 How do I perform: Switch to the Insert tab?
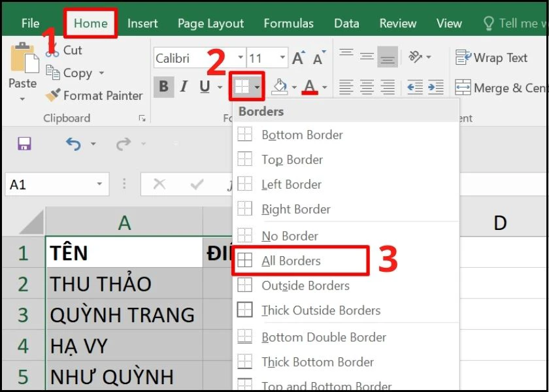click(142, 24)
